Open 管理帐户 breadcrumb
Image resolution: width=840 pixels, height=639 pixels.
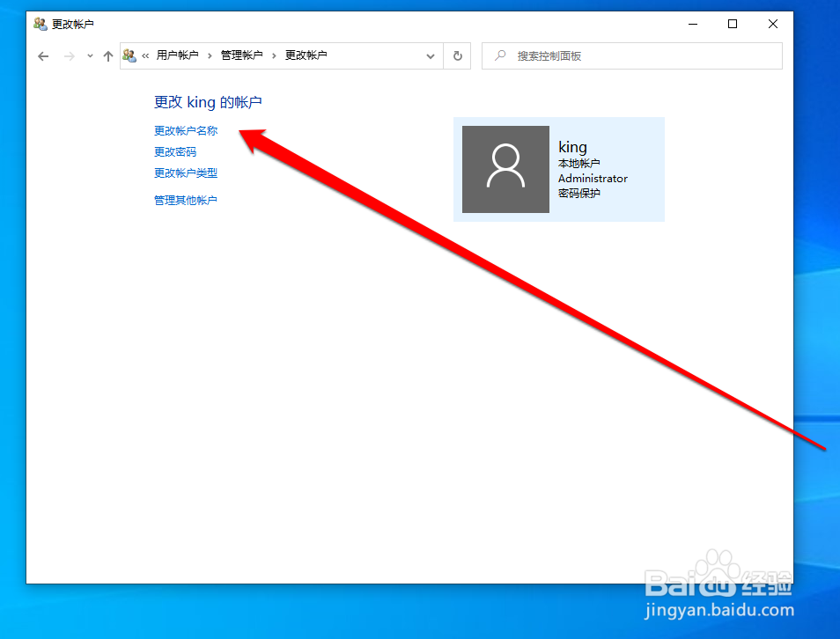[x=241, y=55]
